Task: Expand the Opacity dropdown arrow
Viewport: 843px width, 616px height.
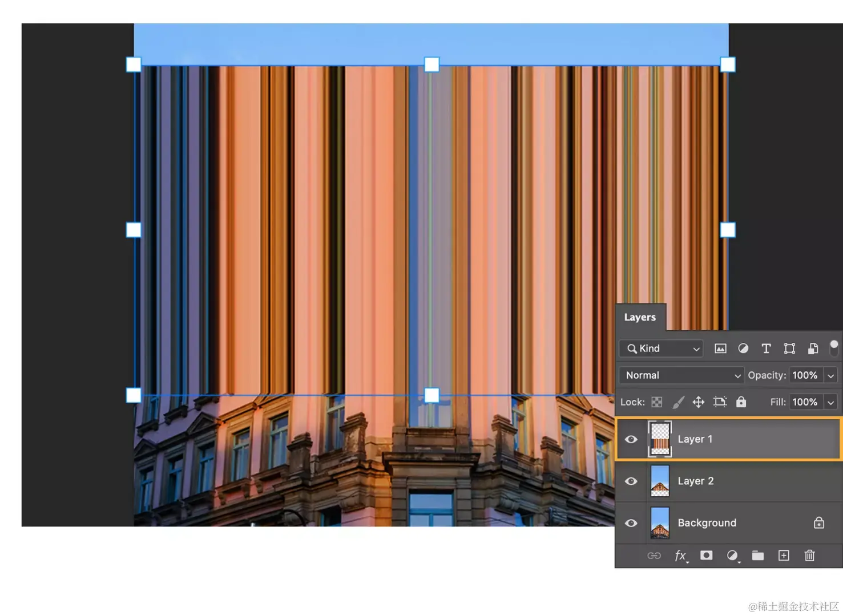Action: [830, 375]
